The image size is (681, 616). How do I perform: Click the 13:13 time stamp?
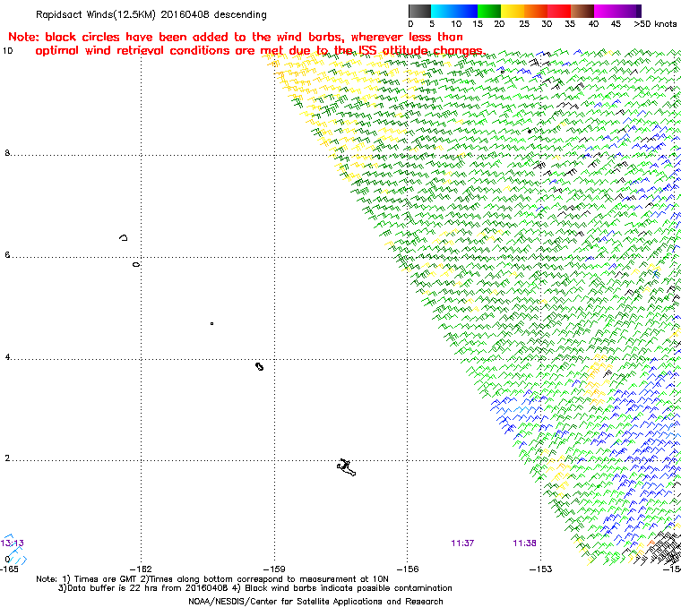[13, 543]
